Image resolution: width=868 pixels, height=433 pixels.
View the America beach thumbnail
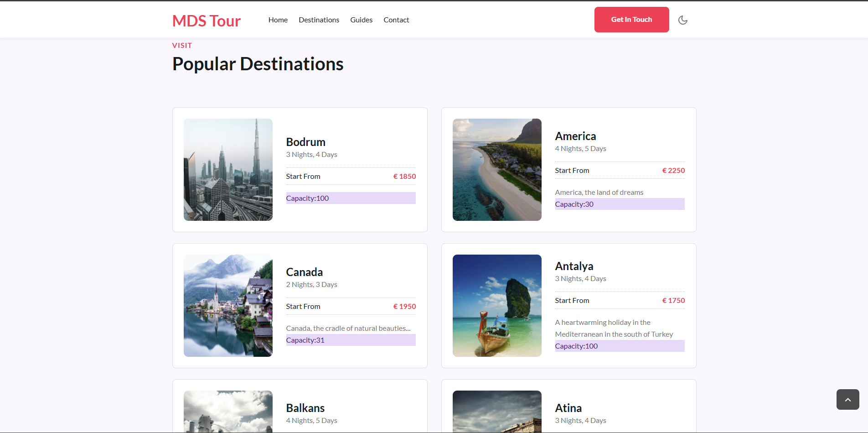click(497, 170)
